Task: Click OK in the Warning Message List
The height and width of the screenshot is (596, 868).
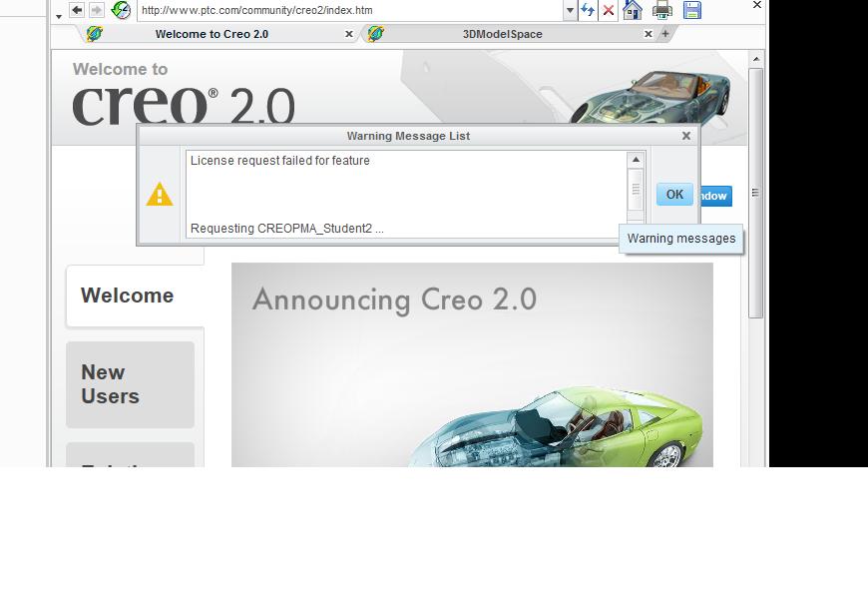Action: [674, 195]
